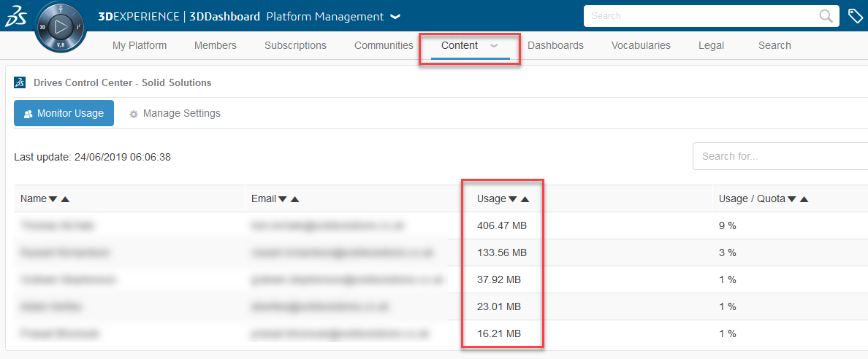Open the Members tab

click(x=215, y=45)
